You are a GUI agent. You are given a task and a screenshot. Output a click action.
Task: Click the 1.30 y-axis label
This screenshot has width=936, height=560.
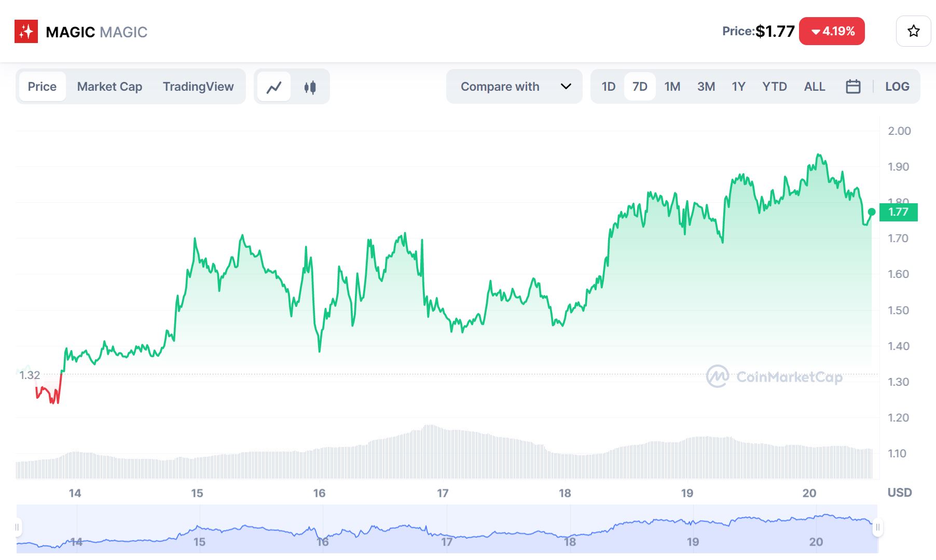tap(898, 382)
